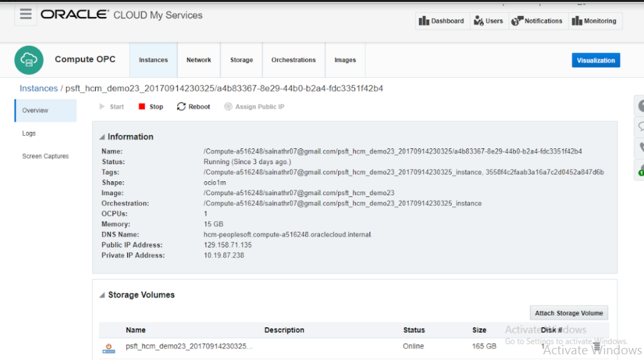Screen dimensions: 644x360
Task: Click Attach Storage Volume button
Action: click(x=569, y=313)
